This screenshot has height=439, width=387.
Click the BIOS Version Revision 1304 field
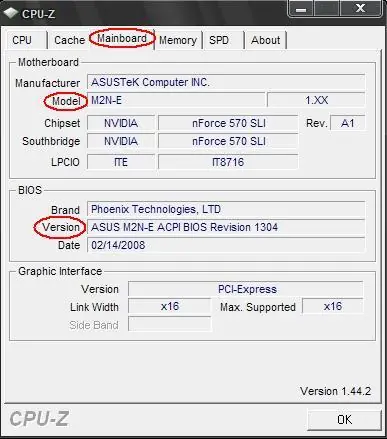point(226,227)
